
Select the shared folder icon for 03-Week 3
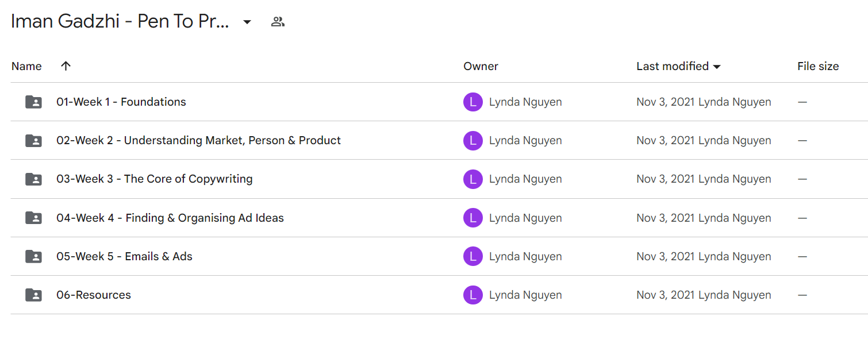pos(34,179)
